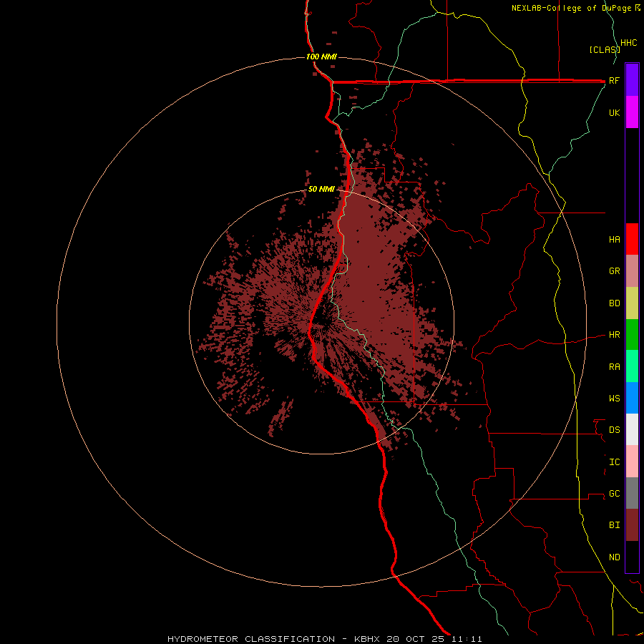
Task: Click the DS legend label
Action: [614, 430]
